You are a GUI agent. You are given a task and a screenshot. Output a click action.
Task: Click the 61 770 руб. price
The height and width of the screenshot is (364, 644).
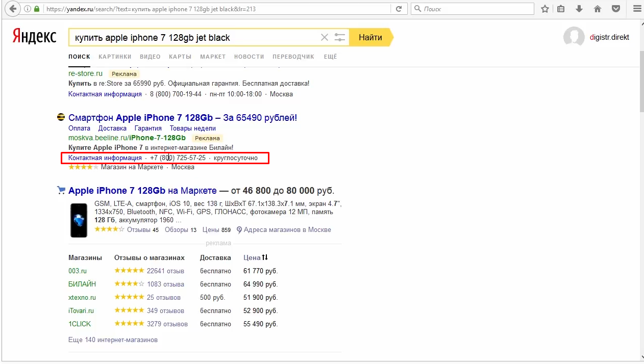(260, 271)
